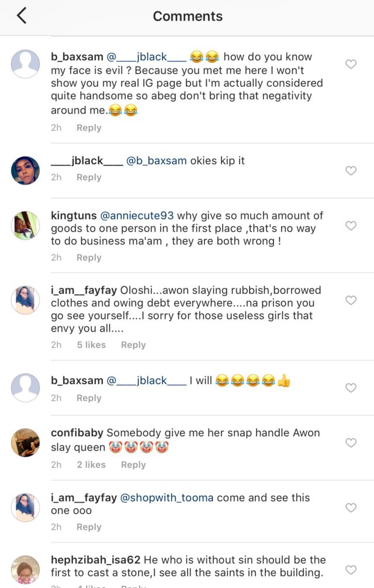Like kingtuns' comment with heart icon
Image resolution: width=374 pixels, height=588 pixels.
pyautogui.click(x=351, y=225)
